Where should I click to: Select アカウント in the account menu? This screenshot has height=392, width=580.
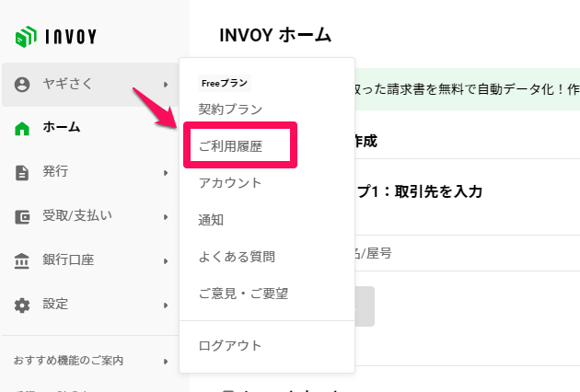pos(230,183)
